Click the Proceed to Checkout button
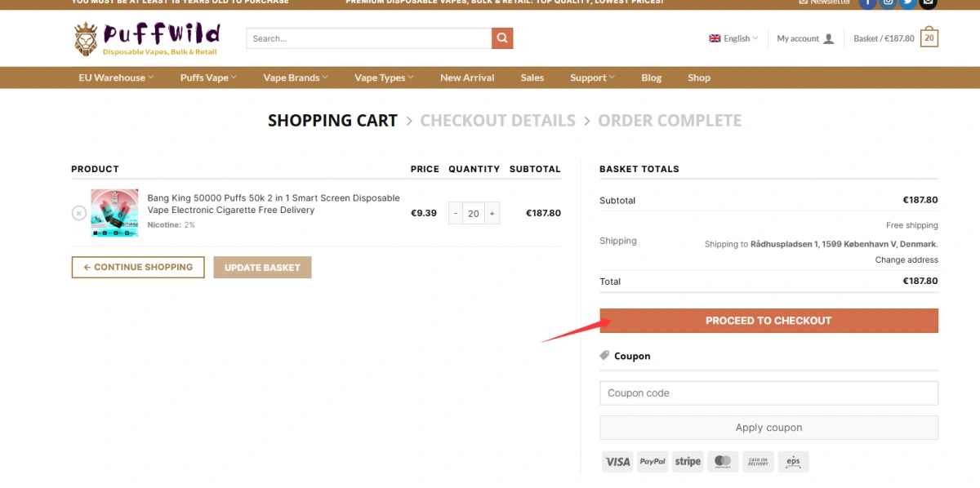 point(768,321)
